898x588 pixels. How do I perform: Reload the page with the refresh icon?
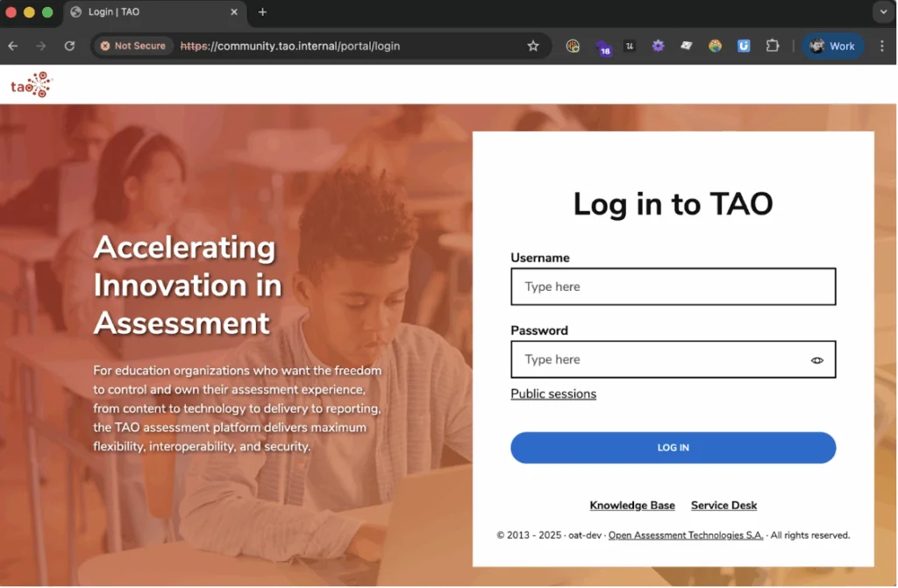coord(70,46)
